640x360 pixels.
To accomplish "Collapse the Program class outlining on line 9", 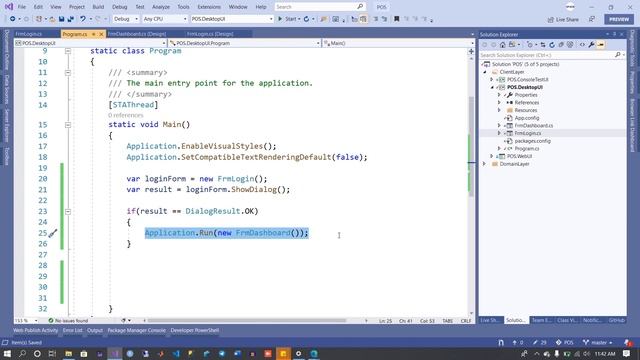I will tap(68, 51).
